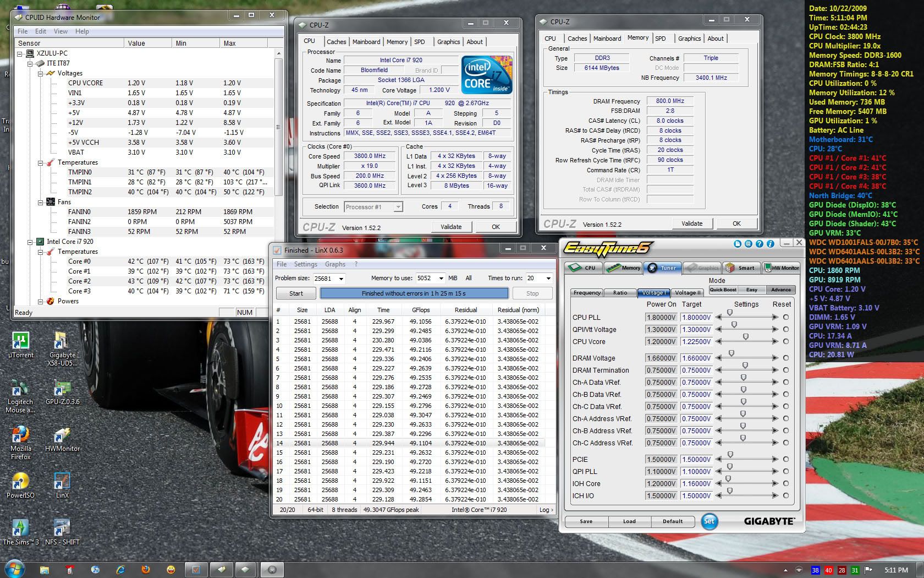Open the LinX Memory to use dropdown
Image resolution: width=924 pixels, height=578 pixels.
pos(441,279)
